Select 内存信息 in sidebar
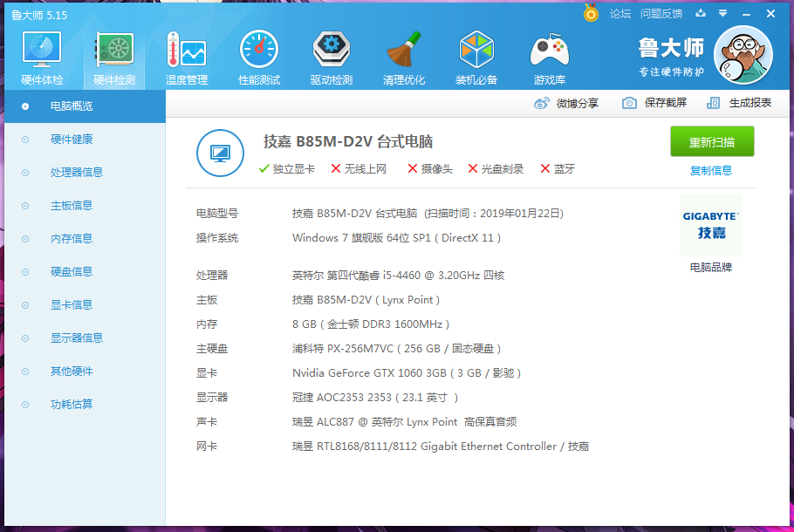794x532 pixels. [x=86, y=239]
